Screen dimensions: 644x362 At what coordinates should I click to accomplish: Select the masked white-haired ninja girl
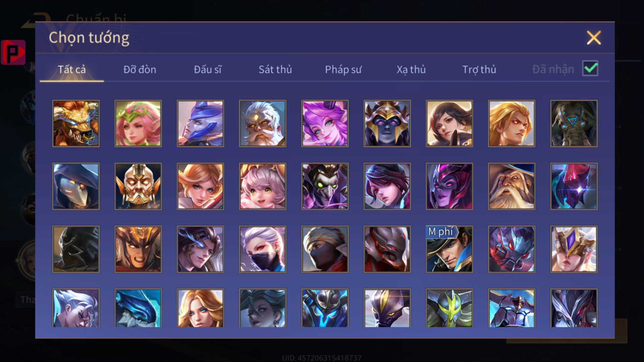coord(263,249)
